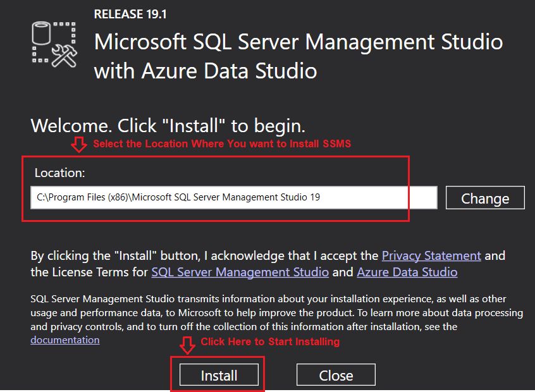Open the Azure Data Studio license link
This screenshot has width=535, height=392.
tap(407, 273)
